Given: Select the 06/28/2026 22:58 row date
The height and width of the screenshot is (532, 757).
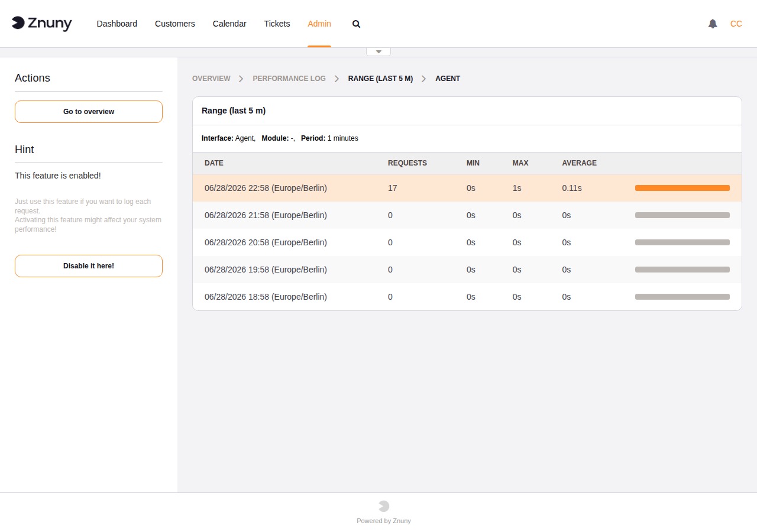Looking at the screenshot, I should (x=266, y=188).
